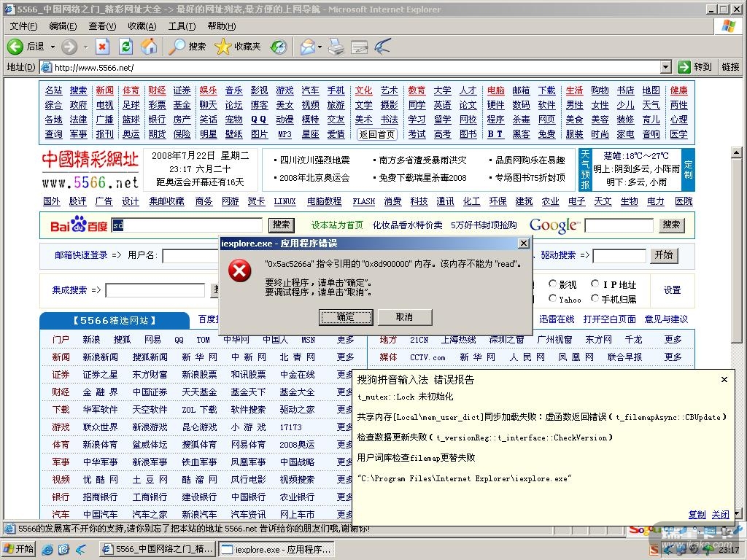The image size is (747, 560).
Task: Open the 2008年北京奥运会 headline link
Action: coord(314,178)
